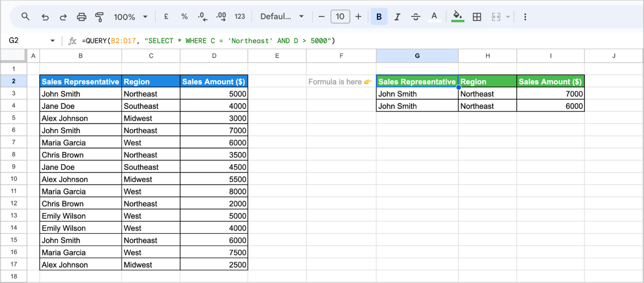Image resolution: width=644 pixels, height=283 pixels.
Task: Print the spreadsheet
Action: (x=82, y=17)
